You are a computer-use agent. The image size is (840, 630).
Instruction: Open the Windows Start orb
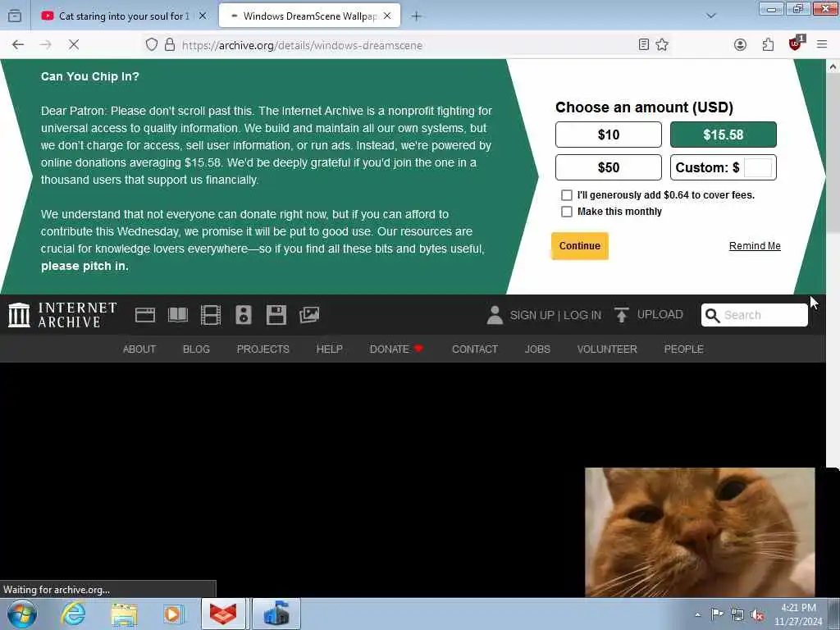point(22,614)
